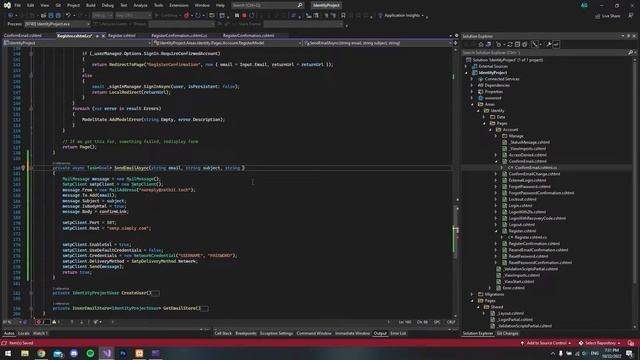Image resolution: width=640 pixels, height=360 pixels.
Task: Switch to Register.cshtml editor tab
Action: pyautogui.click(x=122, y=36)
